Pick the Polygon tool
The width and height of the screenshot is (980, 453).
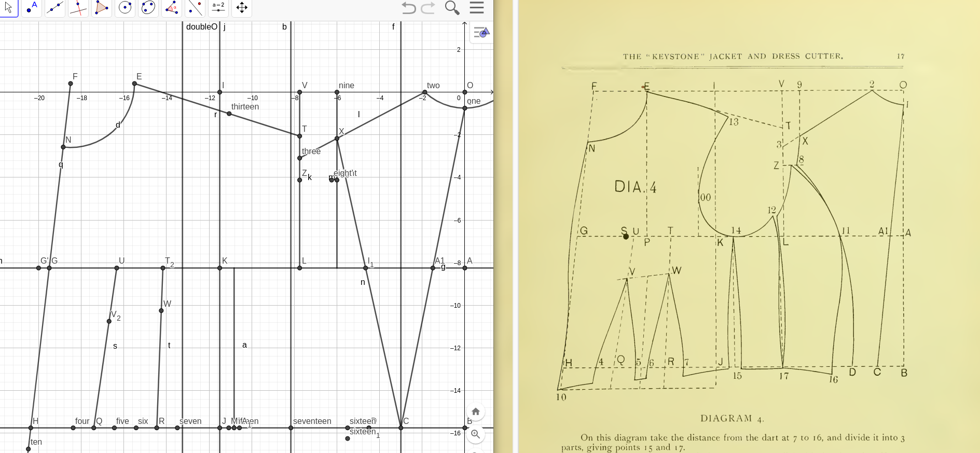point(102,8)
